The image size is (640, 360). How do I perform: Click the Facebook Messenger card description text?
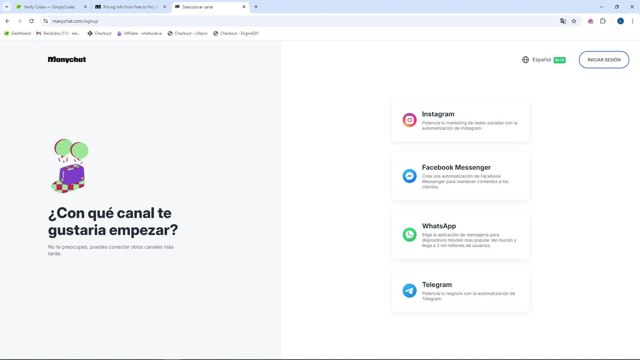[465, 182]
